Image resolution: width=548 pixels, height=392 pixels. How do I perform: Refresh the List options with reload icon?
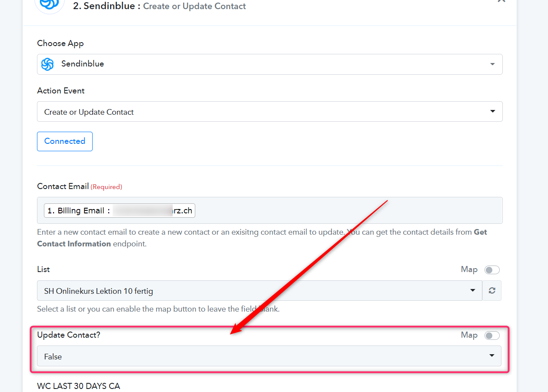492,291
